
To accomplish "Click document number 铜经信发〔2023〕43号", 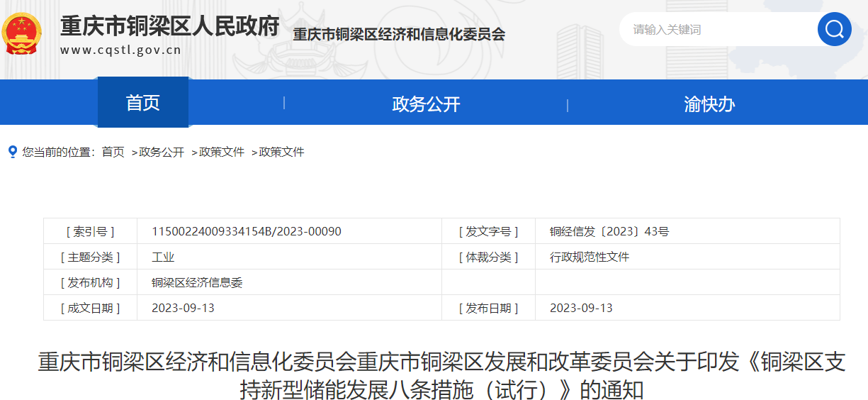I will 609,231.
